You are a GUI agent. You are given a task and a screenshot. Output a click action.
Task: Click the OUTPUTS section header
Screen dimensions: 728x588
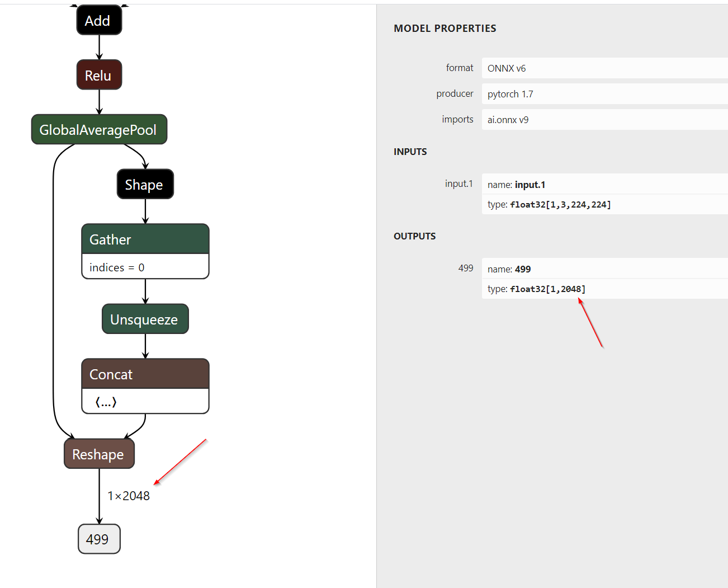[414, 236]
